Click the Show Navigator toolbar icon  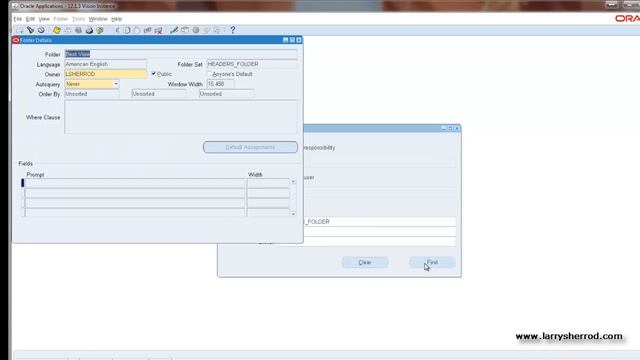tap(41, 30)
